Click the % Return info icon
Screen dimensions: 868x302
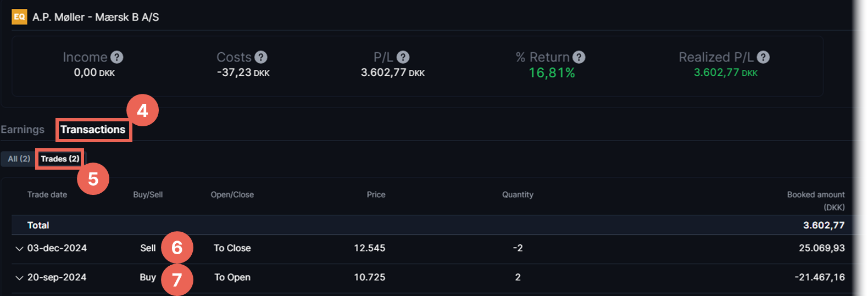point(578,57)
